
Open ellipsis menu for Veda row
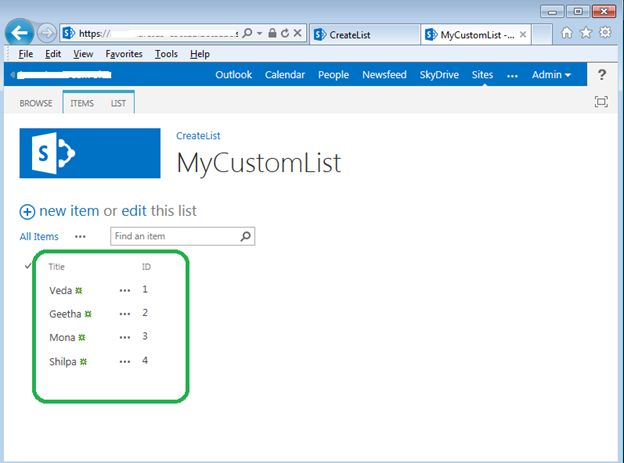pos(125,291)
